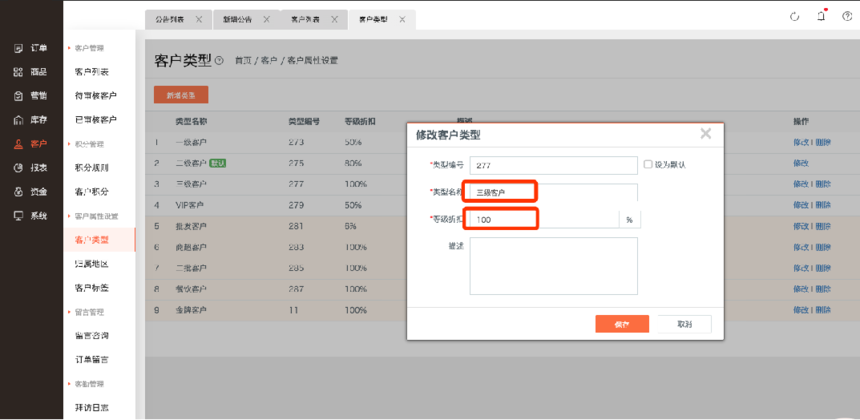
Task: Collapse the 积分管理 group in submenu
Action: pos(69,144)
